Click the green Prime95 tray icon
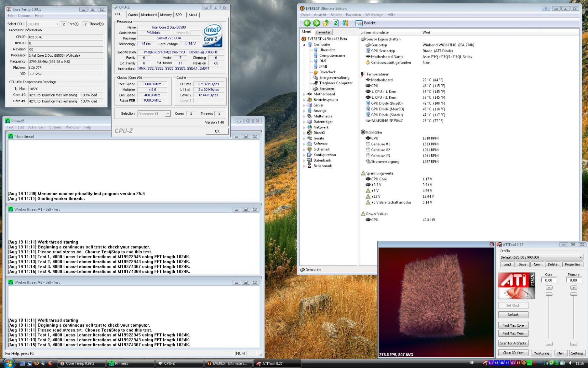Screen dimensions: 588x368 (x=529, y=363)
